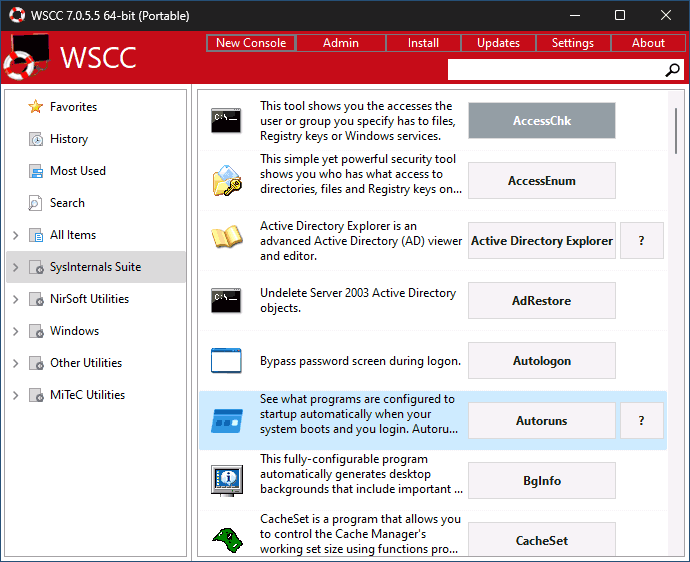Screen dimensions: 690x562
Task: Expand the SysInternals Suite node arrow
Action: [15, 267]
